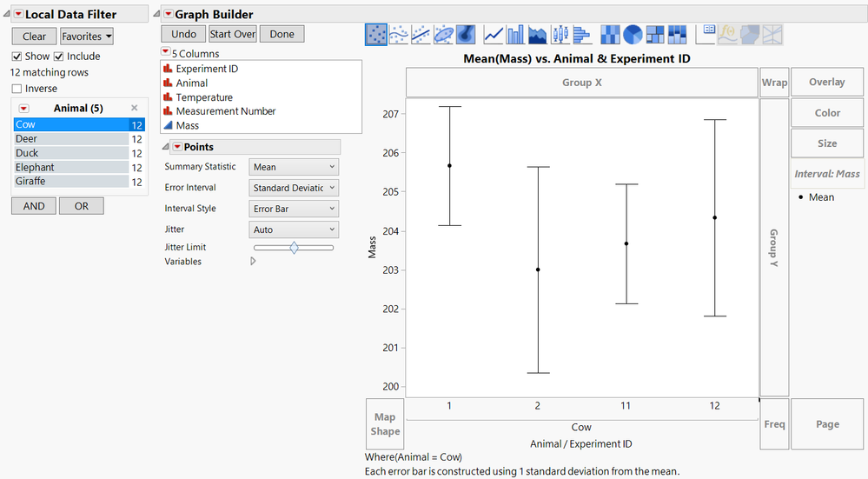Select the Box Plot icon
The width and height of the screenshot is (868, 479).
560,34
